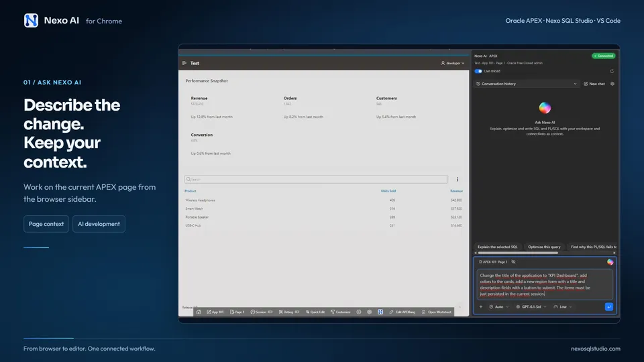
Task: Open the Session menu in developer toolbar
Action: point(261,312)
